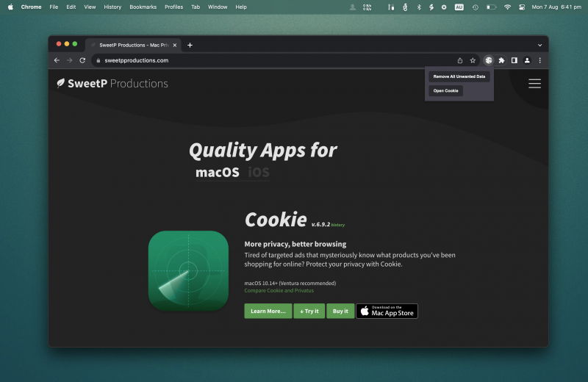Image resolution: width=588 pixels, height=382 pixels.
Task: Open the Apple menu
Action: click(x=10, y=7)
